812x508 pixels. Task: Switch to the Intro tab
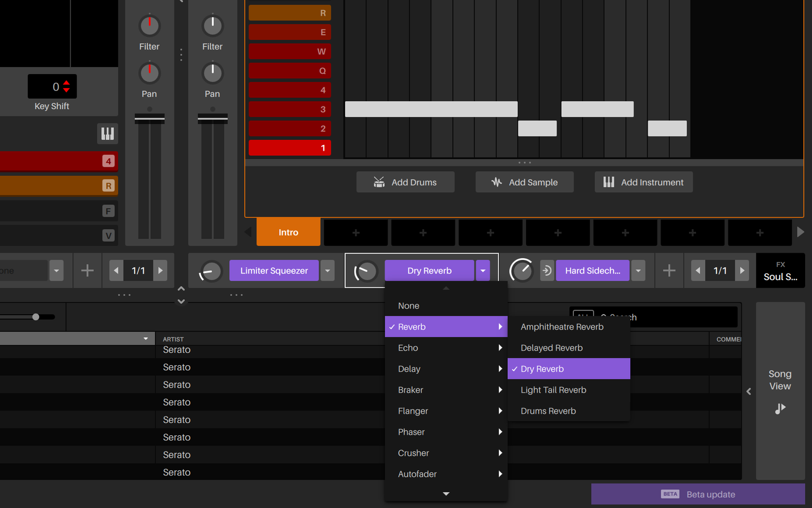click(x=288, y=232)
